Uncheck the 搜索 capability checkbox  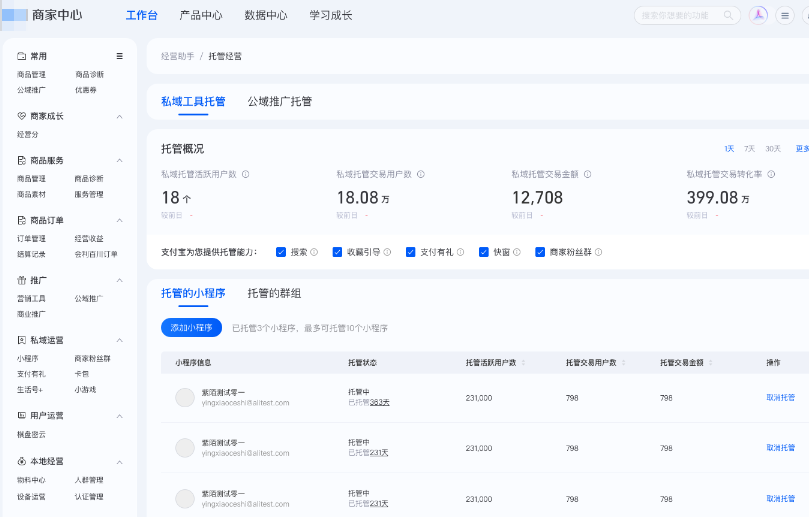(x=281, y=252)
